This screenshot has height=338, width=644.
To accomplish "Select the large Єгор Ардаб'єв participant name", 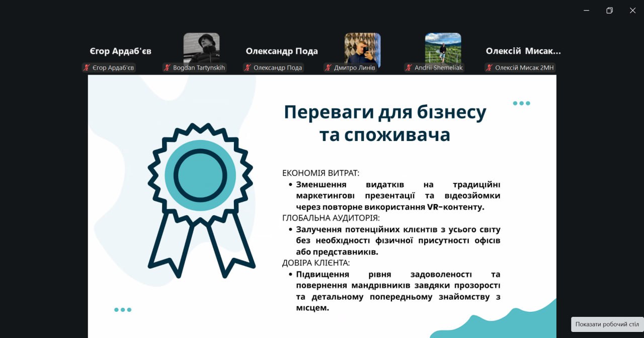I will (x=121, y=51).
